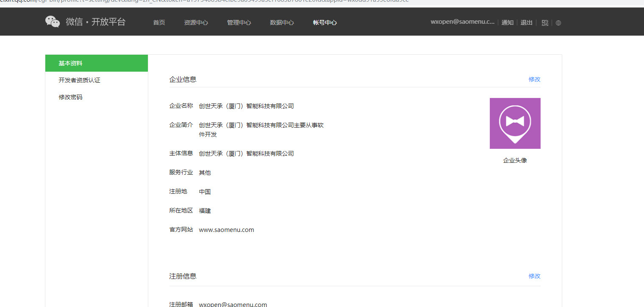Click the 微信·开放平台 title text
Image resolution: width=644 pixels, height=307 pixels.
tap(96, 22)
